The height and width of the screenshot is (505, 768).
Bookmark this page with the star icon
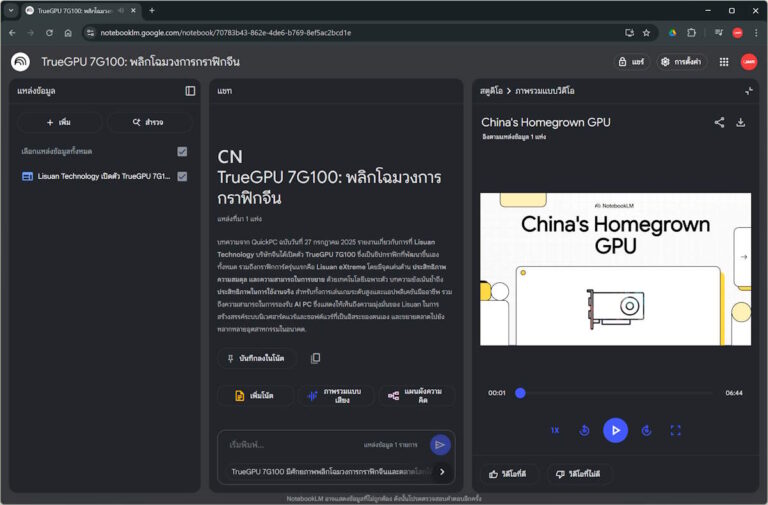(647, 33)
